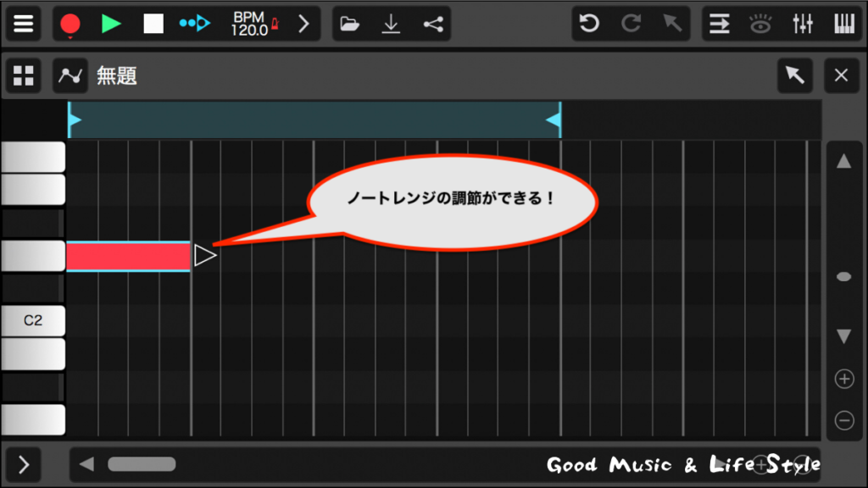Select the red note in the grid
The width and height of the screenshot is (868, 488).
[129, 256]
